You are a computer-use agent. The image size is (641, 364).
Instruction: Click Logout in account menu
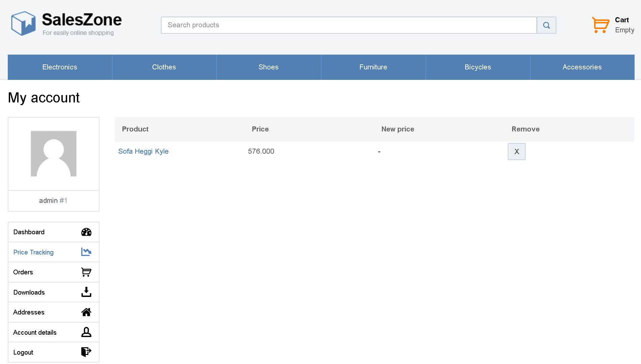[54, 352]
